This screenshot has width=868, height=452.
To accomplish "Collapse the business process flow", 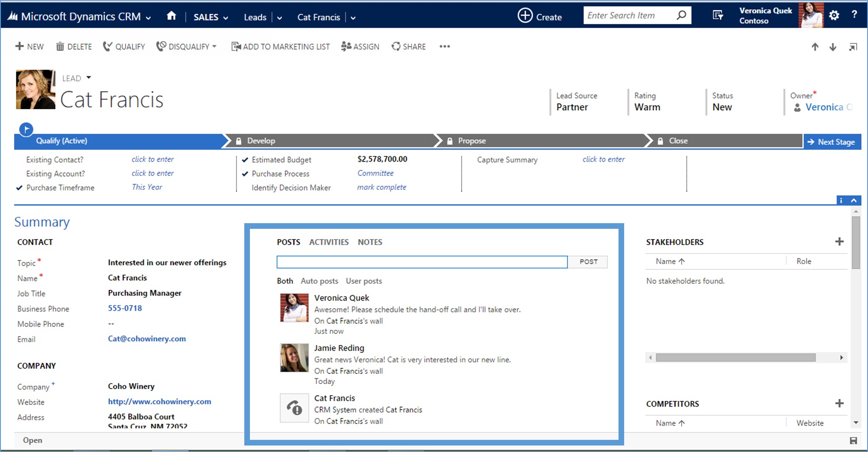I will coord(853,200).
